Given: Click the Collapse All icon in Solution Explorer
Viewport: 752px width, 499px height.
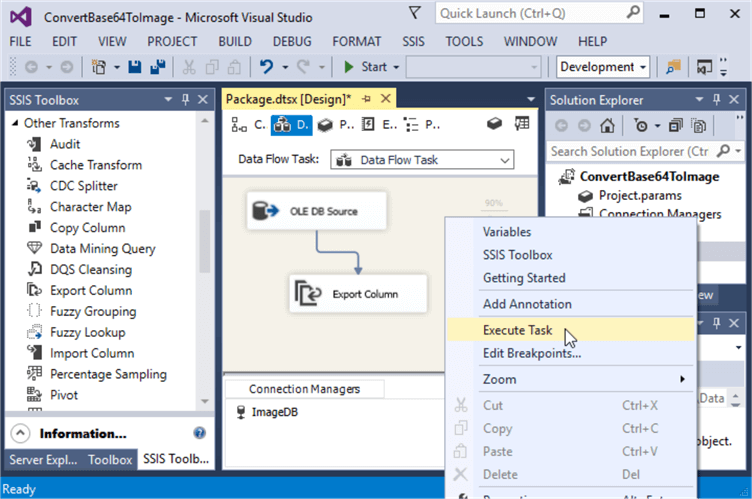Looking at the screenshot, I should [675, 126].
